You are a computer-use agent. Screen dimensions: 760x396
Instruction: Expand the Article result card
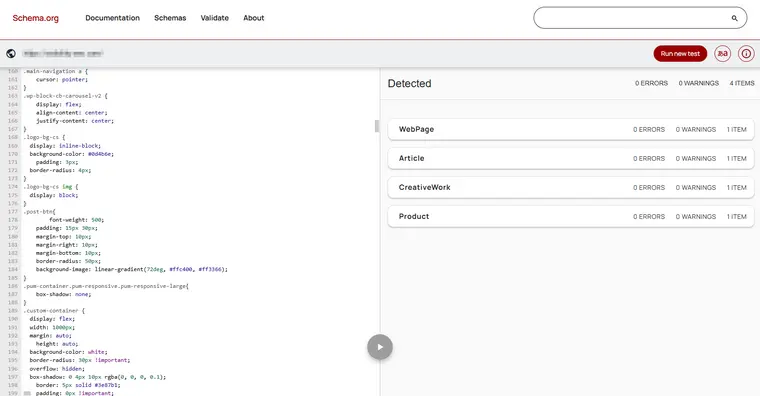[x=571, y=158]
